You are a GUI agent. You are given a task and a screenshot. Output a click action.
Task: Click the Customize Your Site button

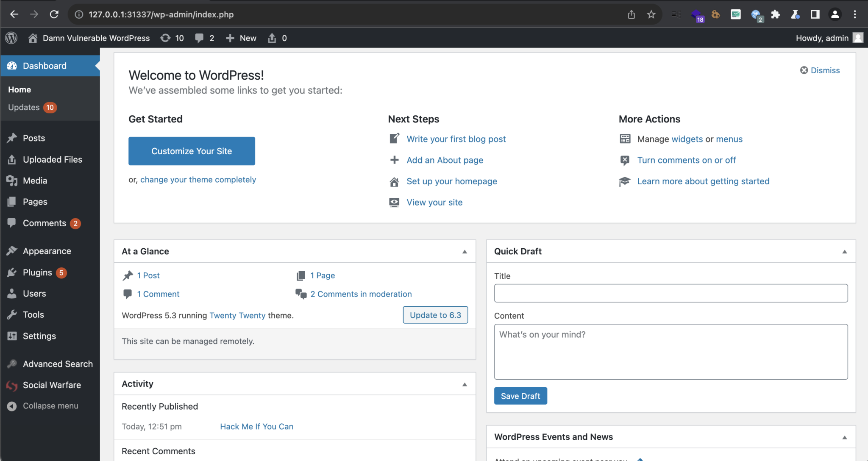pyautogui.click(x=192, y=151)
